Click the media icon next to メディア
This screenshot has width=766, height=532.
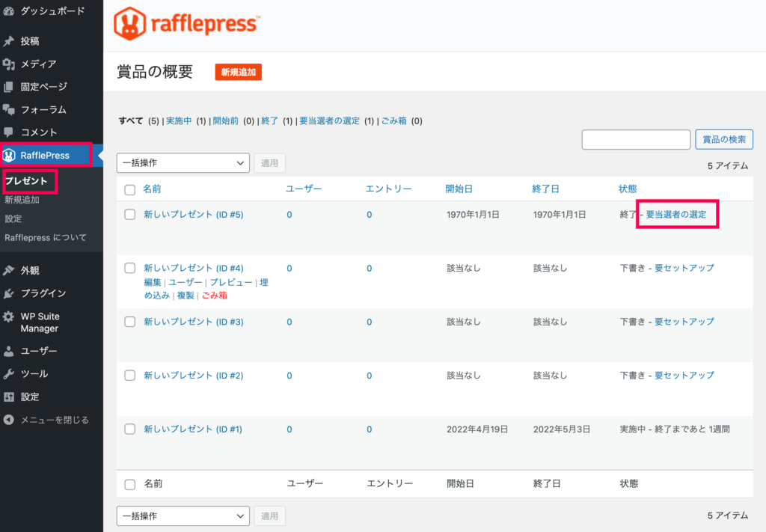8,64
